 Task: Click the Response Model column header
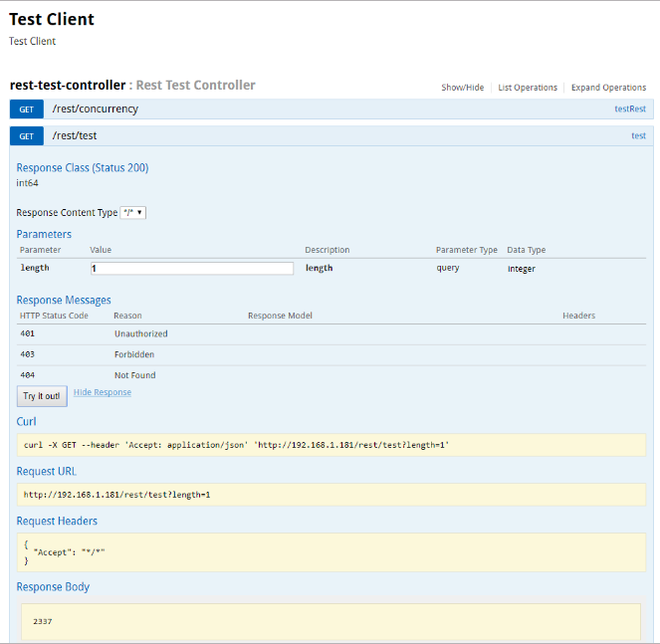[x=280, y=316]
